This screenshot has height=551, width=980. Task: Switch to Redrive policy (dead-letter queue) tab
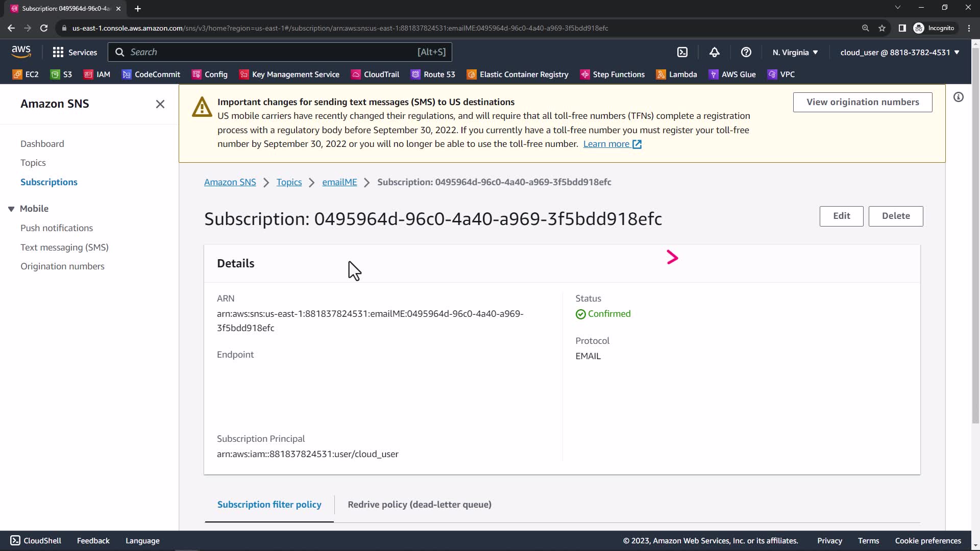(x=419, y=505)
